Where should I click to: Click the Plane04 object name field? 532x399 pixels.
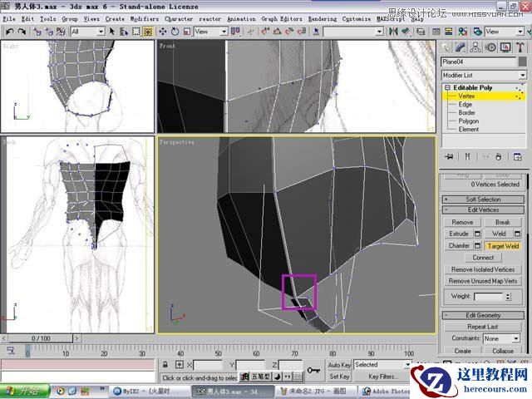click(x=479, y=62)
